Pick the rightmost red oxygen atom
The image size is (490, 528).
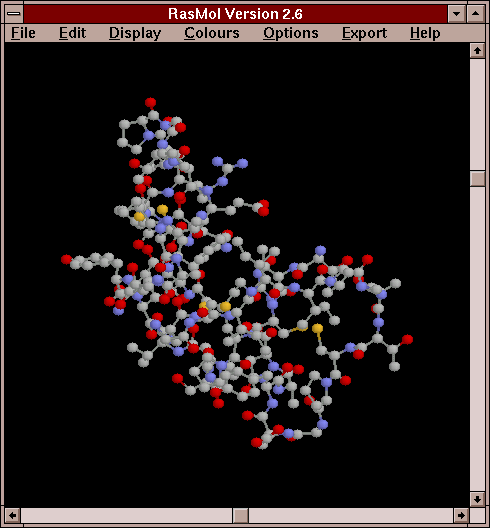[x=407, y=339]
